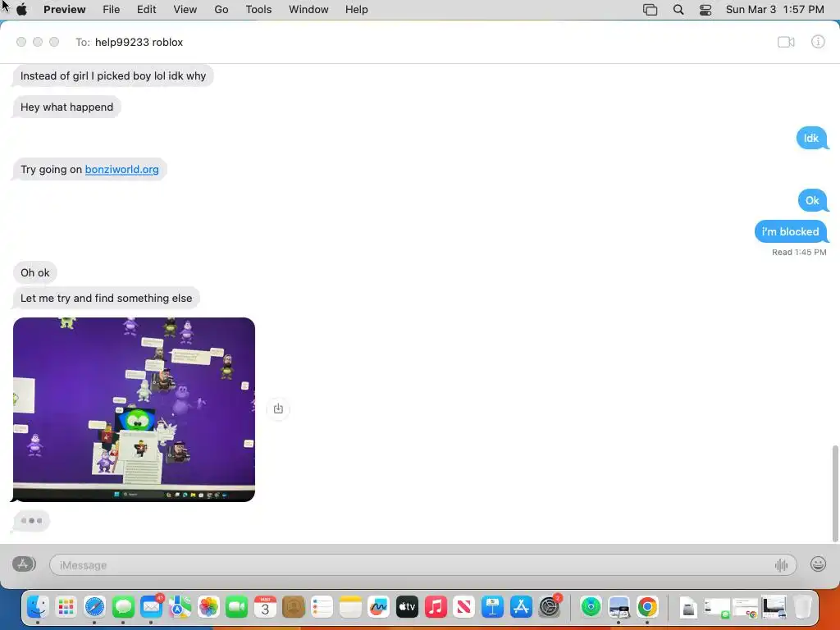
Task: Open the View menu
Action: (x=185, y=10)
